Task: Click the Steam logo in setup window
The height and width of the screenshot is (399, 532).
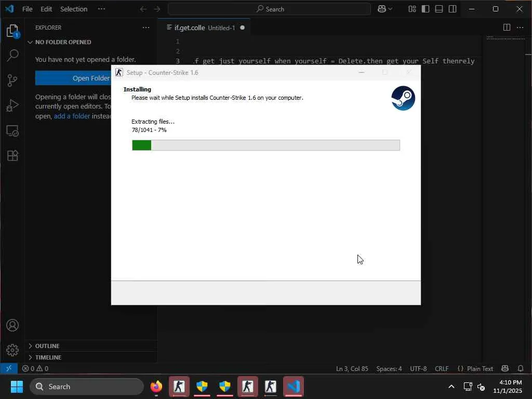Action: click(403, 98)
